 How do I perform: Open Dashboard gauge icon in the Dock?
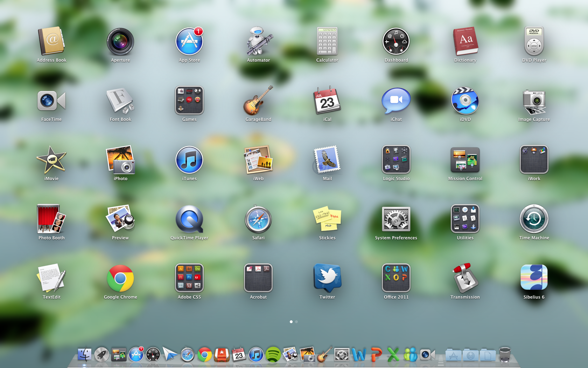[153, 355]
